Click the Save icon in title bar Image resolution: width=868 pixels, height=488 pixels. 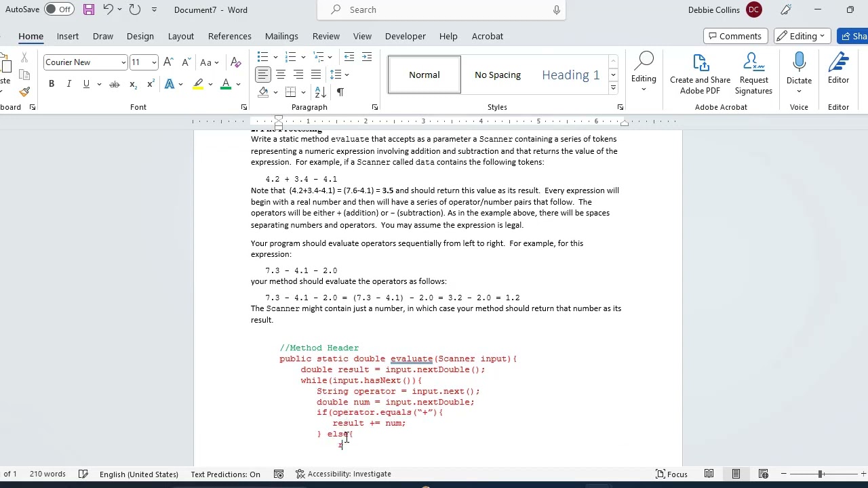tap(89, 9)
